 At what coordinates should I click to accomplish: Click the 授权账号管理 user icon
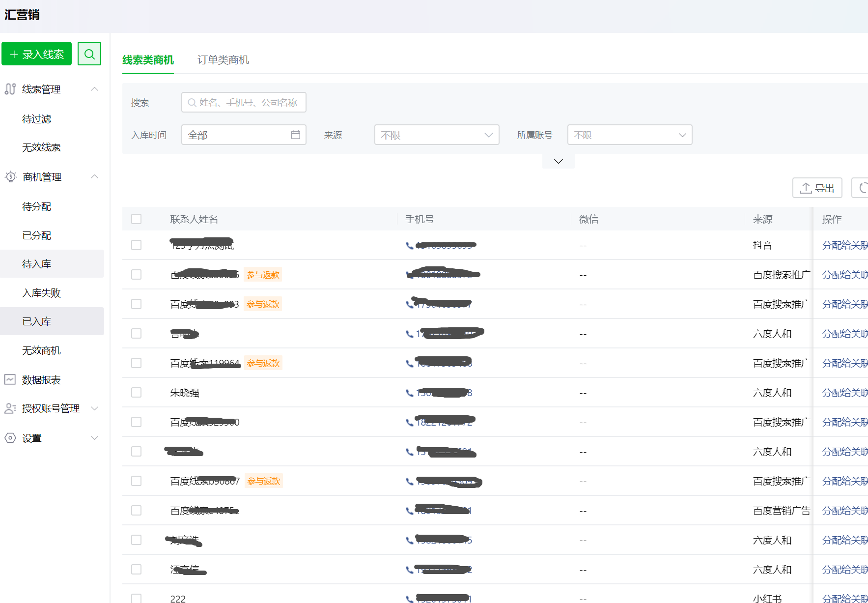[x=10, y=408]
